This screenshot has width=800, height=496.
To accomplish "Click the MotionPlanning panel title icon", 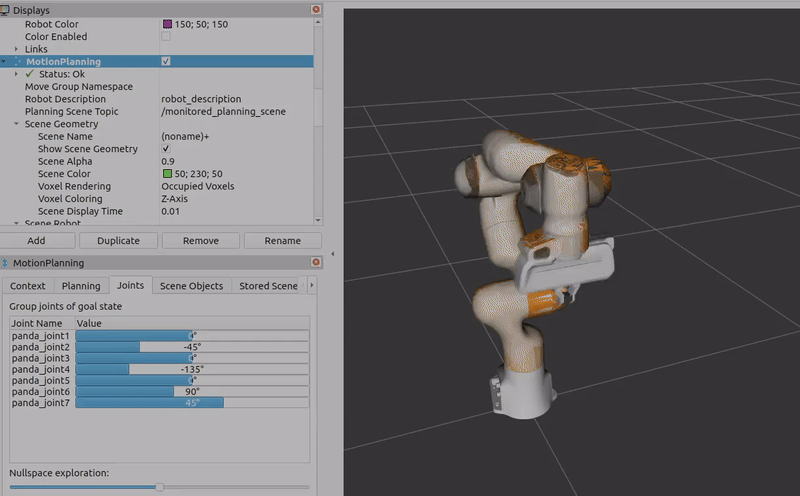I will click(x=6, y=263).
